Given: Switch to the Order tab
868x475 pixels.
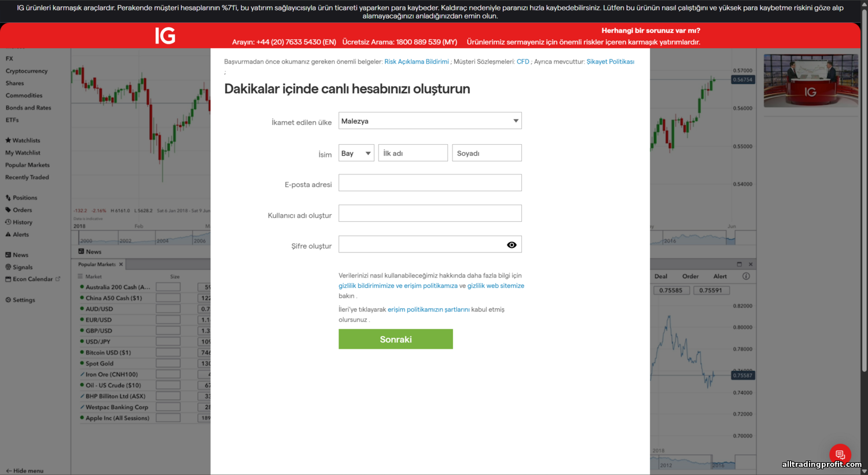Looking at the screenshot, I should tap(690, 276).
